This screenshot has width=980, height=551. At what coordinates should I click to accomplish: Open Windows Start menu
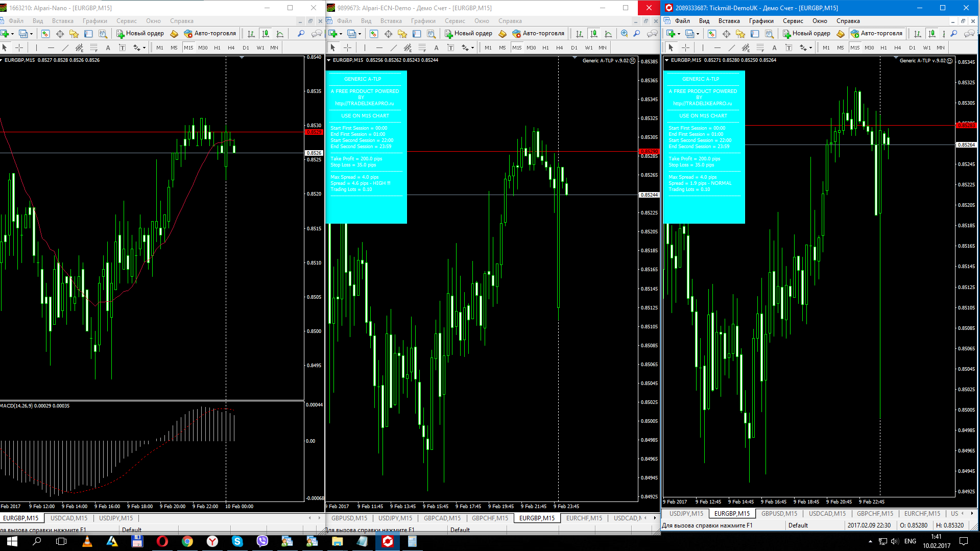click(12, 541)
